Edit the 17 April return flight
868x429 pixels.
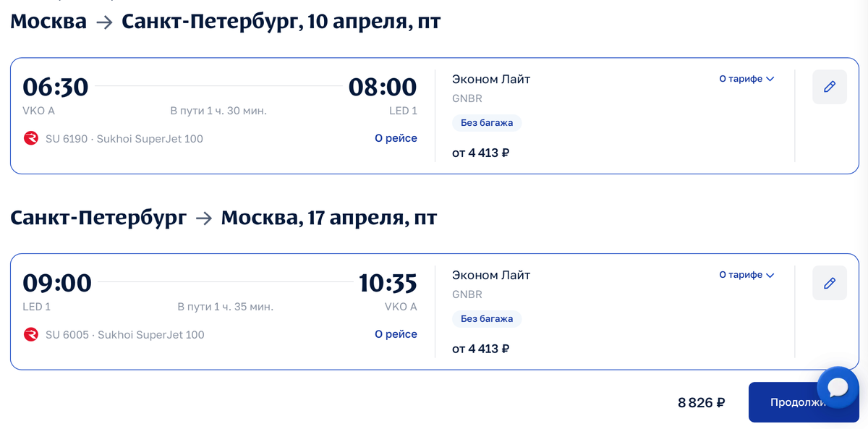(830, 283)
